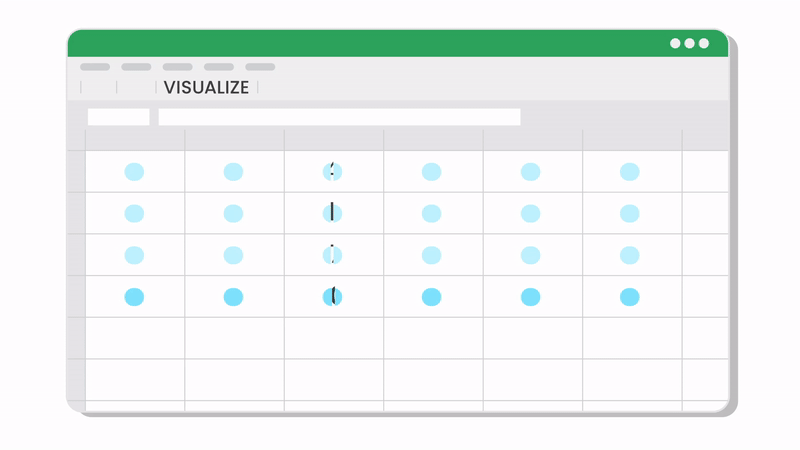Select the light dot in third row, fourth column
The height and width of the screenshot is (450, 800).
[432, 255]
